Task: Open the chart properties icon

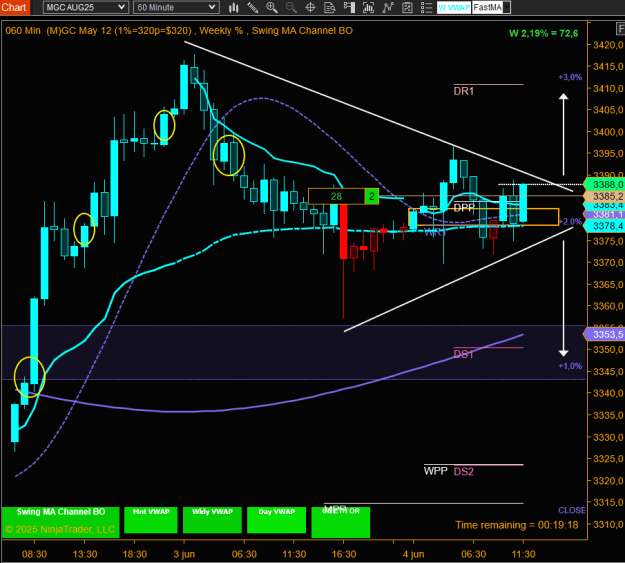Action: click(x=407, y=7)
